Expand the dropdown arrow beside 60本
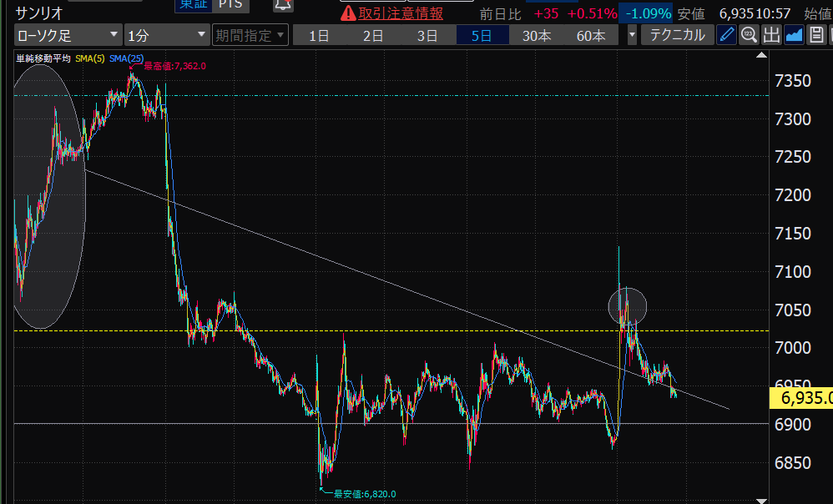The width and height of the screenshot is (833, 504). point(632,35)
